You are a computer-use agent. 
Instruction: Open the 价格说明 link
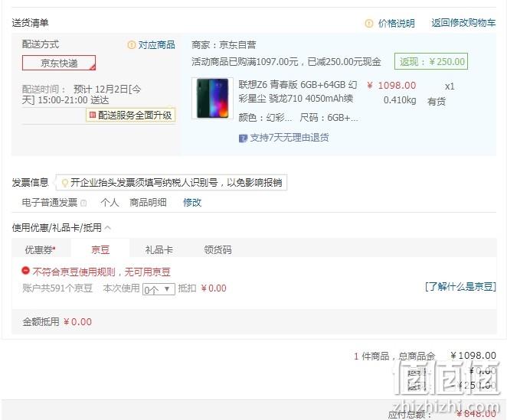click(x=397, y=23)
